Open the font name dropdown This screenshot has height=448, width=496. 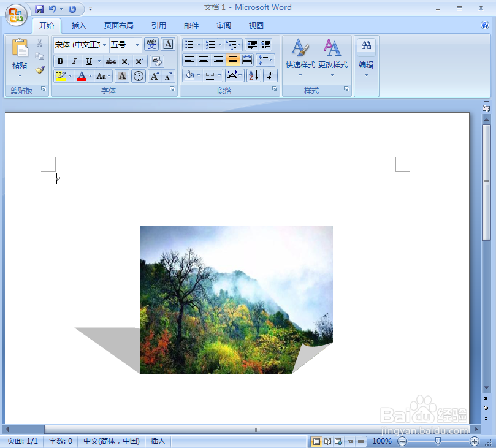point(104,45)
